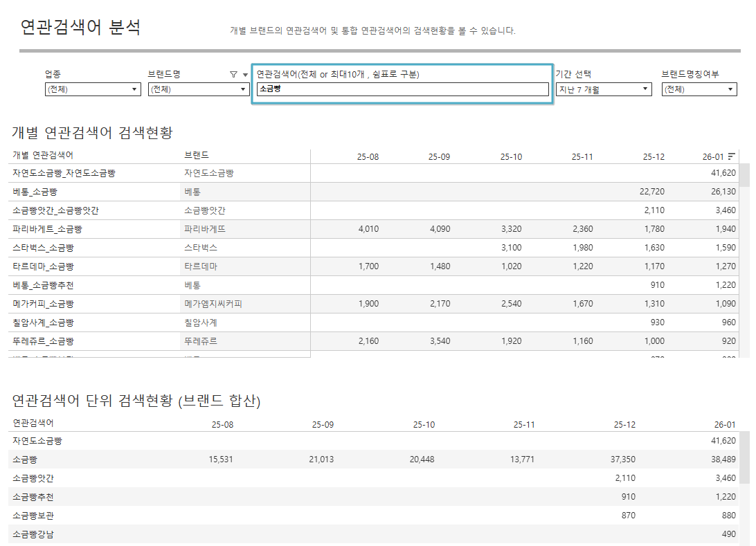The height and width of the screenshot is (546, 756).
Task: Expand the 브랜드명칭여부 dropdown
Action: click(699, 89)
